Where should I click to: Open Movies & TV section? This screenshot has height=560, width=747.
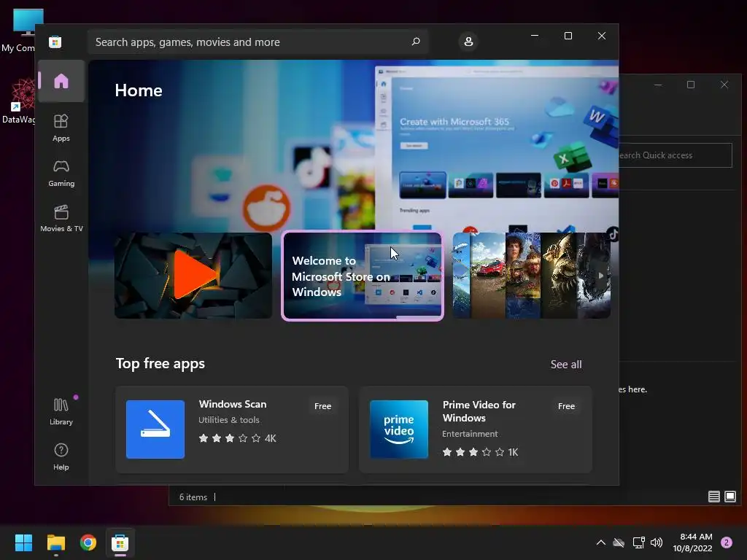[61, 219]
